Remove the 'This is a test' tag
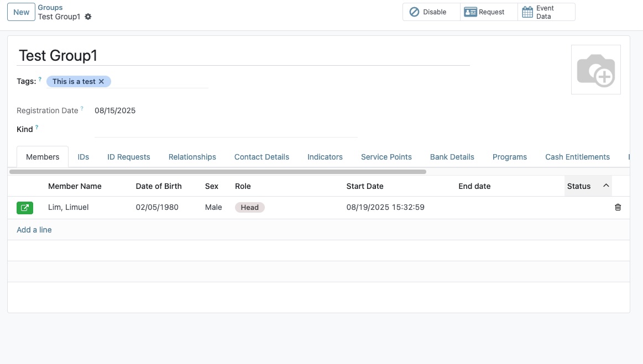 click(x=101, y=82)
